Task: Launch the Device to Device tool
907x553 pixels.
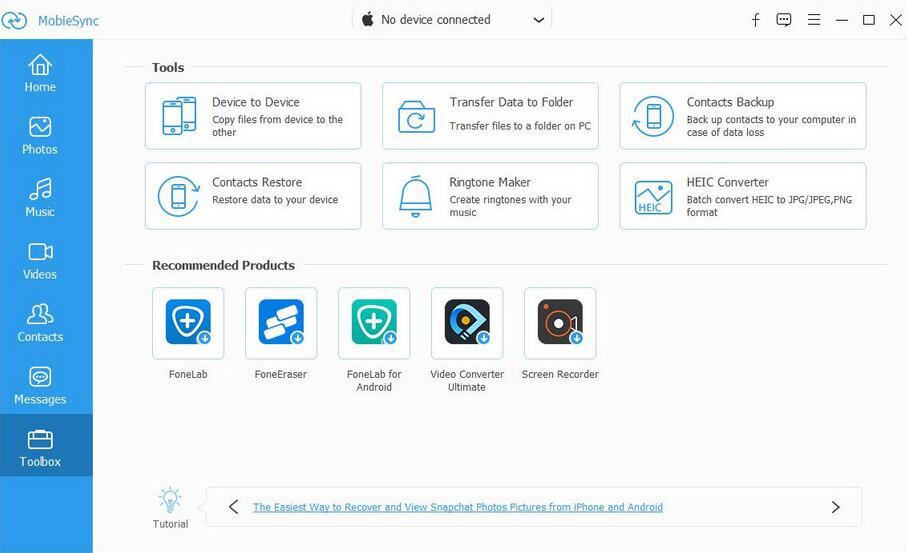Action: pos(253,116)
